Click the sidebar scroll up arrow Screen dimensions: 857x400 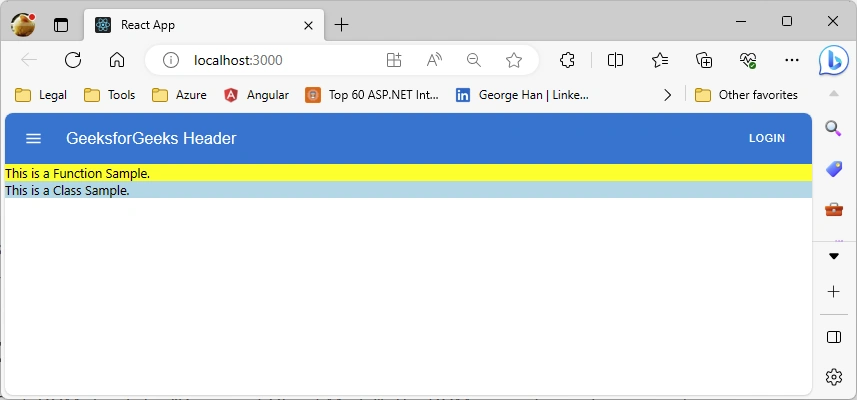[x=833, y=94]
